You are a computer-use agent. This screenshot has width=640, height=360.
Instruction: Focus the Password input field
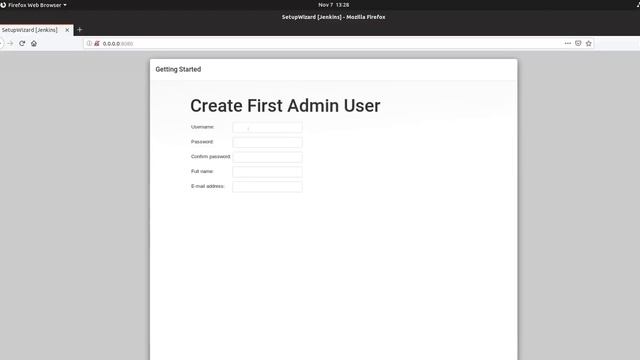pos(267,142)
